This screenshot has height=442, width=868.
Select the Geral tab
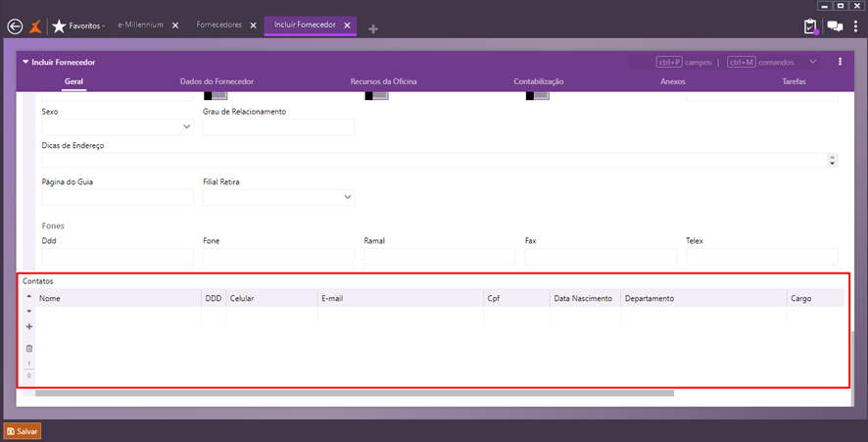(73, 81)
